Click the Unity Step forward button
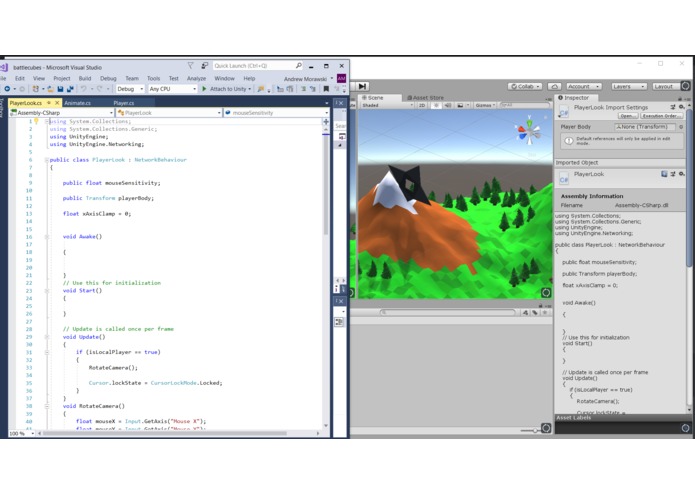 (x=363, y=86)
